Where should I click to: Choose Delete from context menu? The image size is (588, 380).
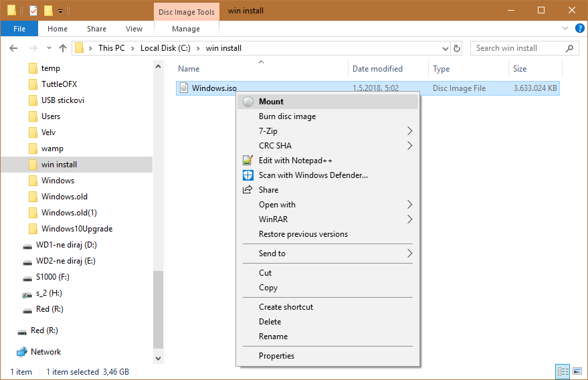pyautogui.click(x=328, y=322)
